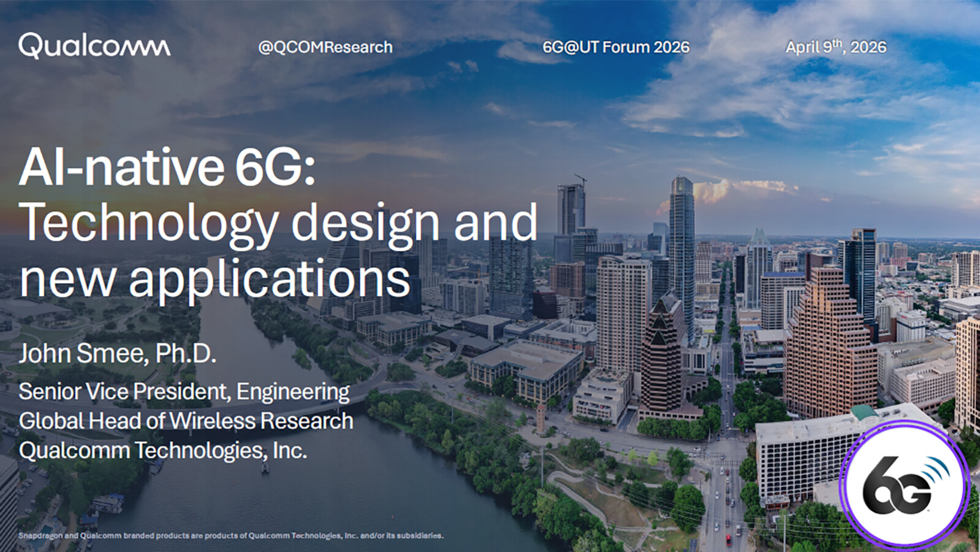Click 'Qualcomm Technologies, Inc.' line
Viewport: 980px width, 552px height.
point(162,451)
